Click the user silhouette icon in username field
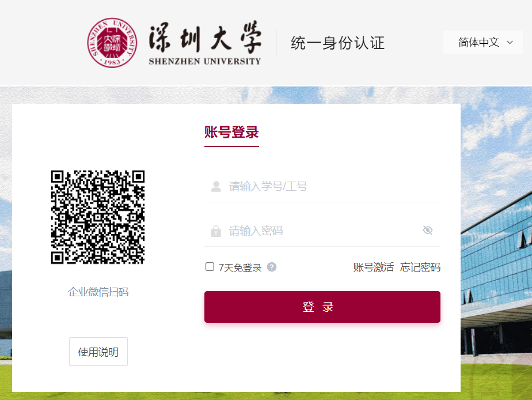The image size is (532, 400). tap(216, 187)
